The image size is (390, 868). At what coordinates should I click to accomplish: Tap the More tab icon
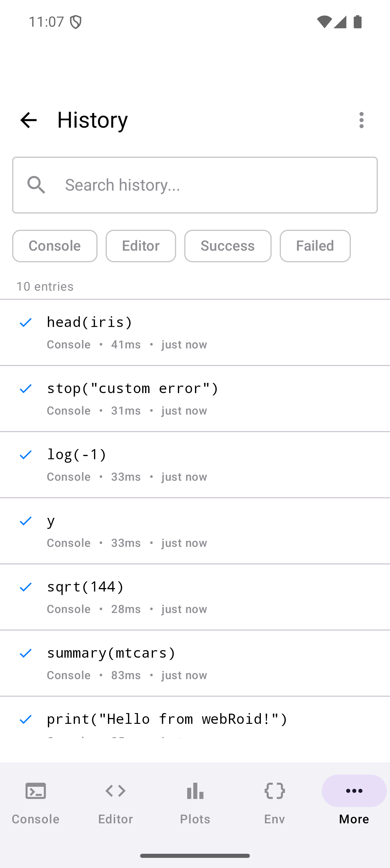pyautogui.click(x=354, y=791)
